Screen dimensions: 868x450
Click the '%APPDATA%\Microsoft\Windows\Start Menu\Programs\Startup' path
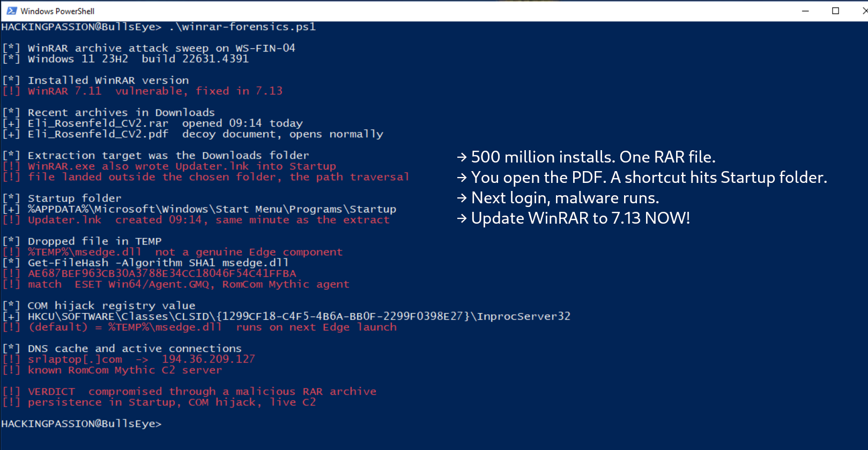212,209
